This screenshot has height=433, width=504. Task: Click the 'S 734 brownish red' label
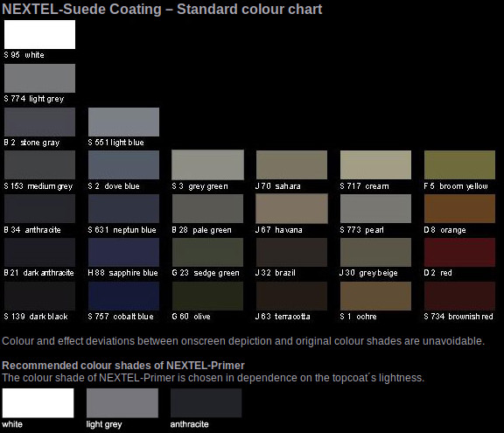click(x=458, y=317)
